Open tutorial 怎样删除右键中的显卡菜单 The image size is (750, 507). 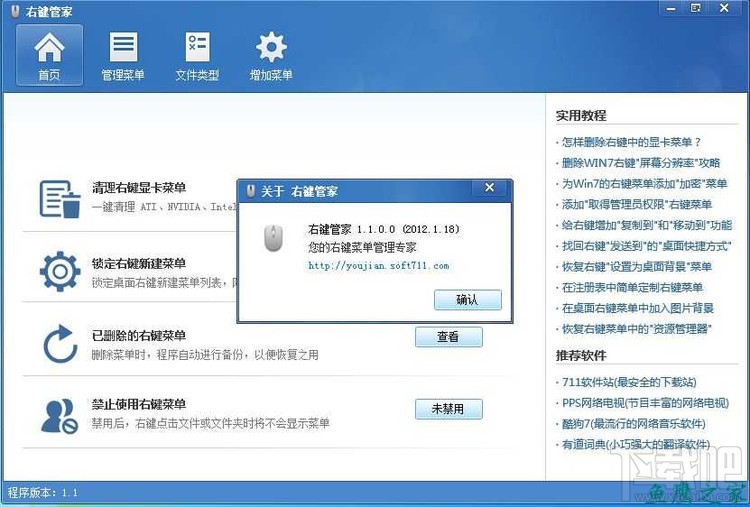click(631, 142)
